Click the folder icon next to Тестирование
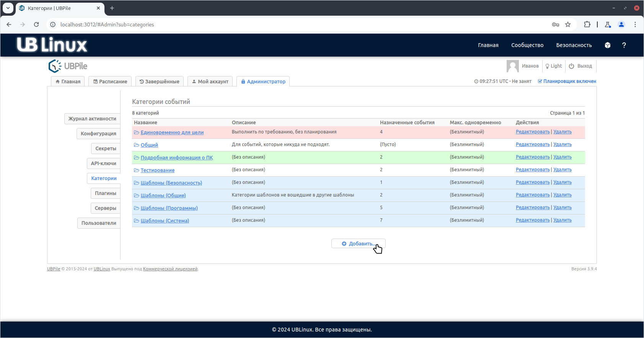The image size is (644, 338). point(136,170)
